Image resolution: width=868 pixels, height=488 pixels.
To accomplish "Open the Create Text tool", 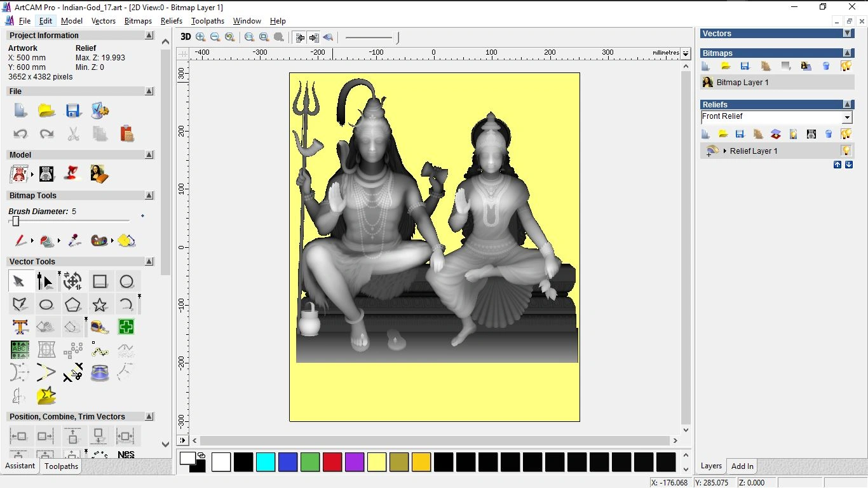I will pyautogui.click(x=20, y=327).
